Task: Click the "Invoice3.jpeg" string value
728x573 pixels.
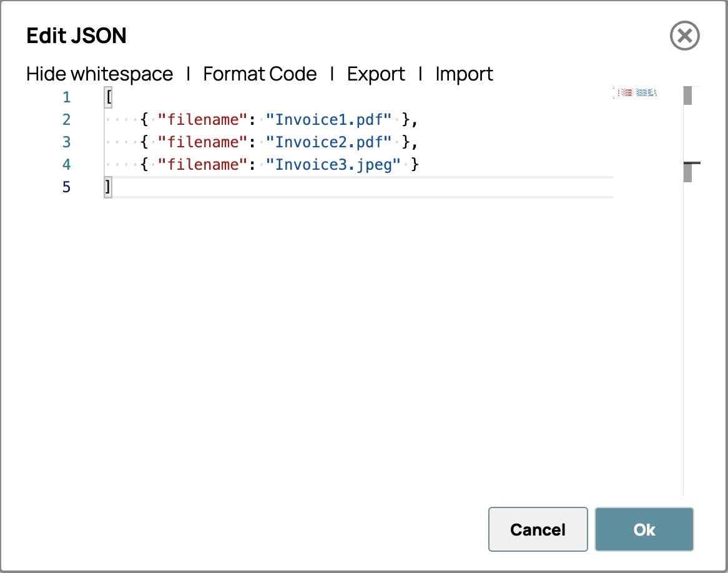Action: tap(333, 165)
